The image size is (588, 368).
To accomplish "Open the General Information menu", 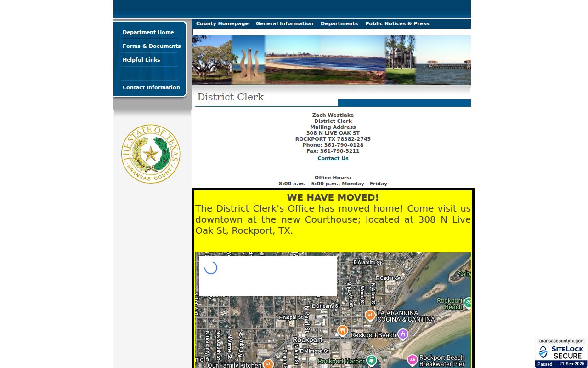I will tap(284, 23).
